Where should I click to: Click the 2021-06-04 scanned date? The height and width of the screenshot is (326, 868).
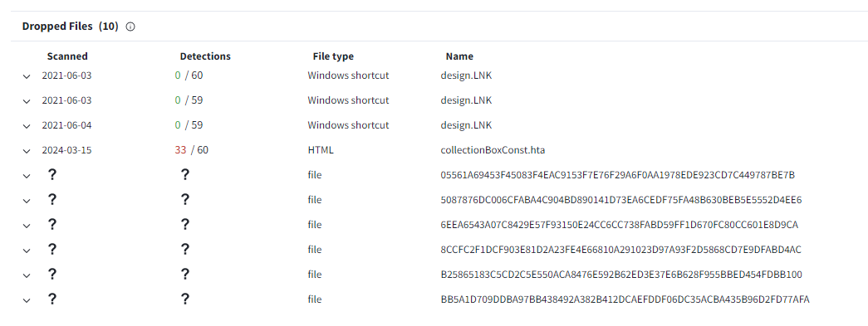coord(66,125)
